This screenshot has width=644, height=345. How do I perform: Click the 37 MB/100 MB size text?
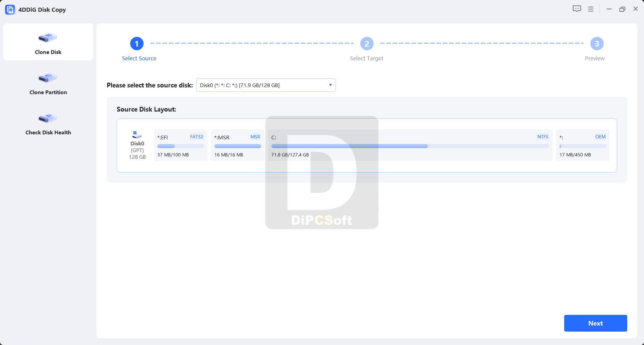pyautogui.click(x=173, y=155)
